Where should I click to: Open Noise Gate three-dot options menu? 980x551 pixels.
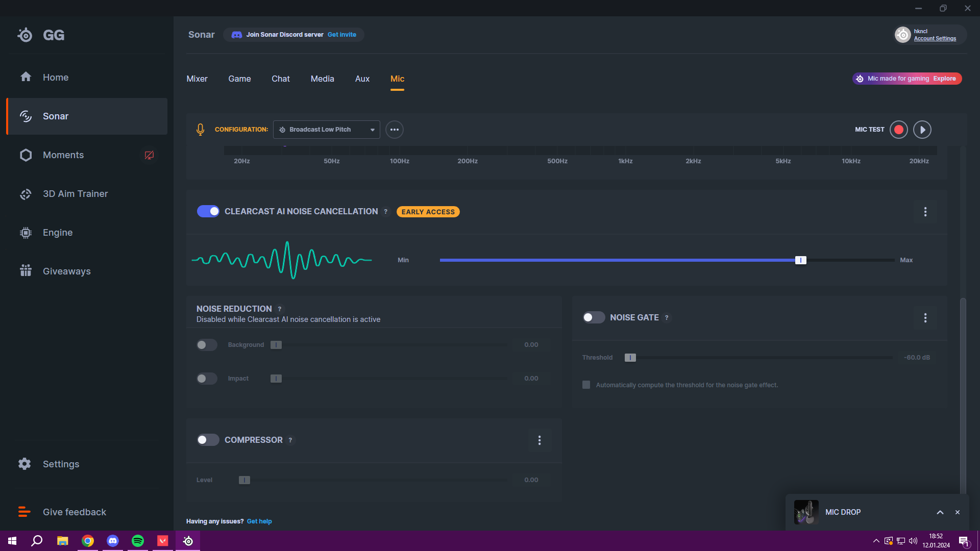click(925, 318)
